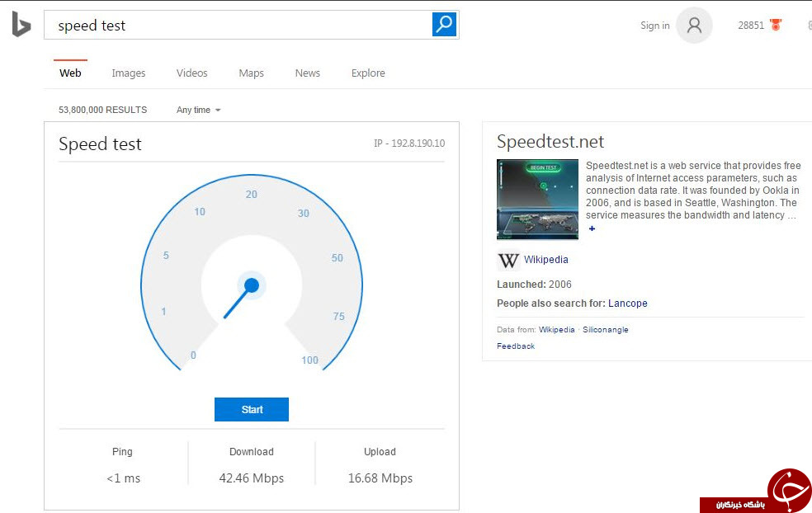This screenshot has height=513, width=812.
Task: Open the Siliconangle data source link
Action: tap(606, 329)
